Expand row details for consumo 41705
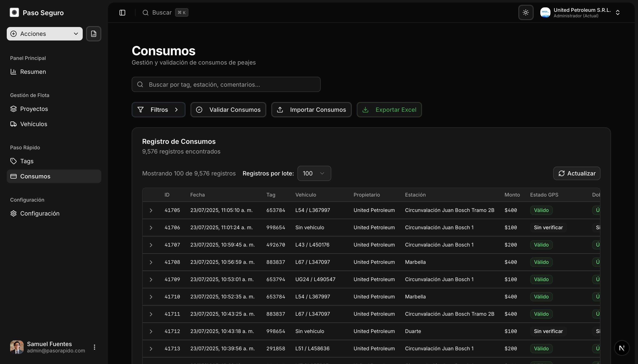Viewport: 638px width, 364px height. (151, 210)
